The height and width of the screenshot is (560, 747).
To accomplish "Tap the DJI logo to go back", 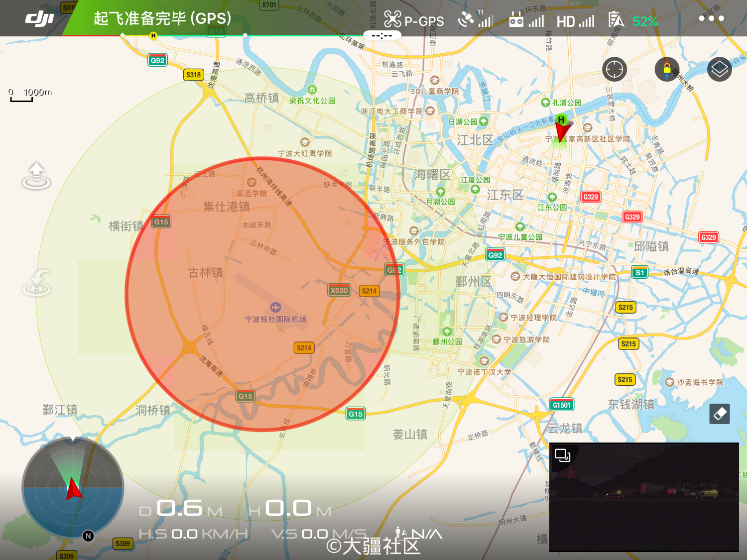I will coord(39,19).
